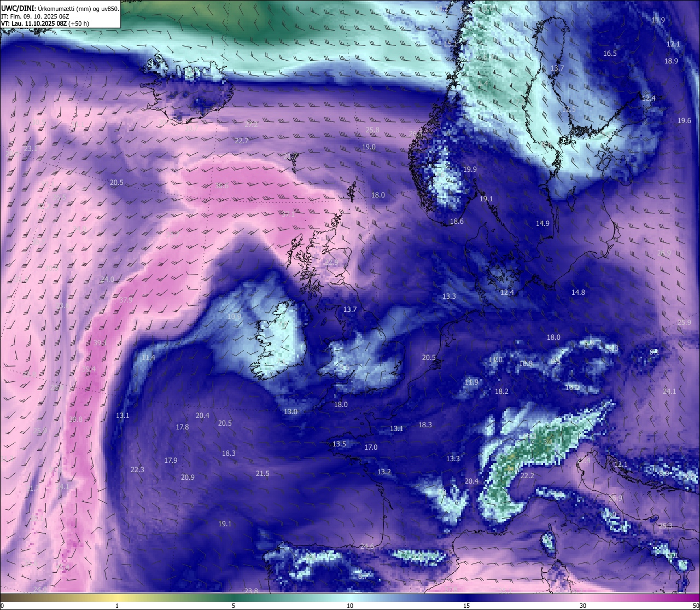
Task: Click the 27.2 value south of Iceland
Action: (x=251, y=125)
